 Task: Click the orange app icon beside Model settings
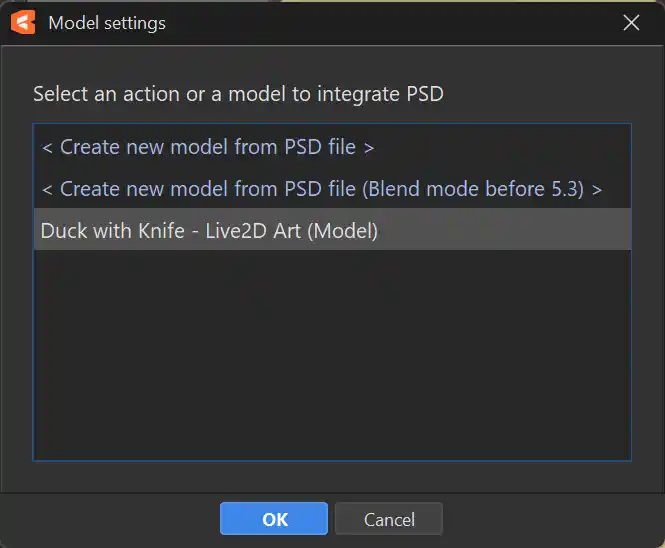coord(24,22)
